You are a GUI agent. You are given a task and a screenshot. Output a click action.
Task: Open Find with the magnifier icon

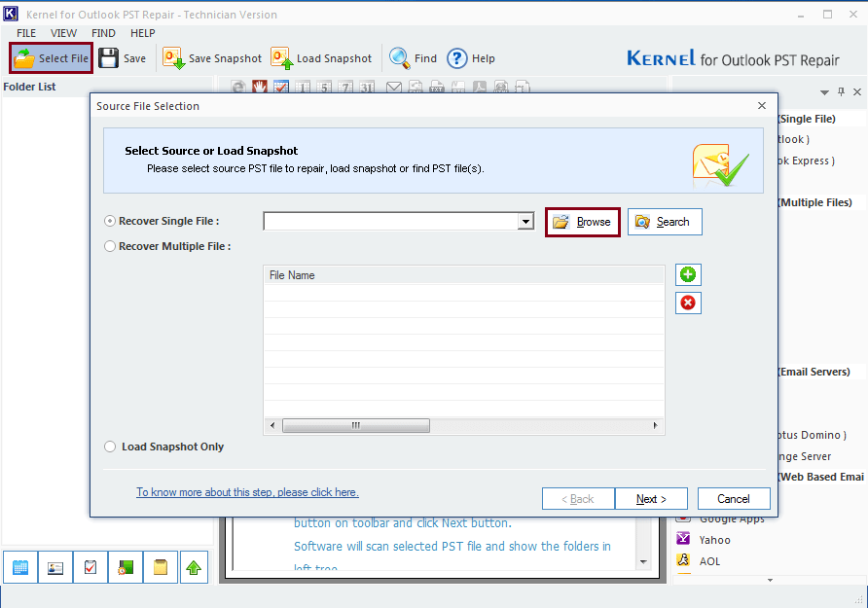point(399,58)
